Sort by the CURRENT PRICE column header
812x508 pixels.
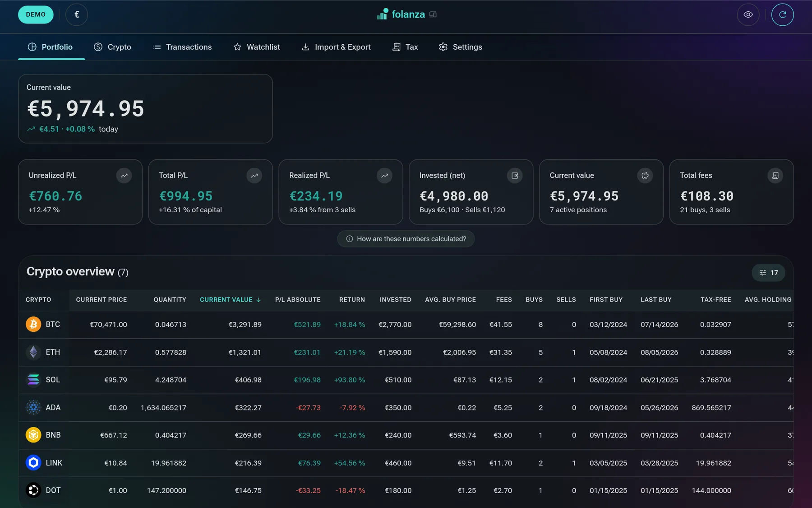(x=101, y=300)
